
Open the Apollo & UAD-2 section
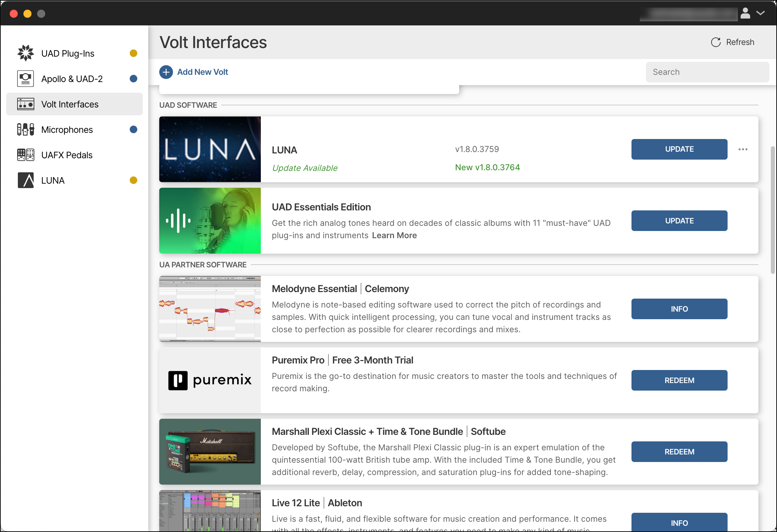point(72,78)
